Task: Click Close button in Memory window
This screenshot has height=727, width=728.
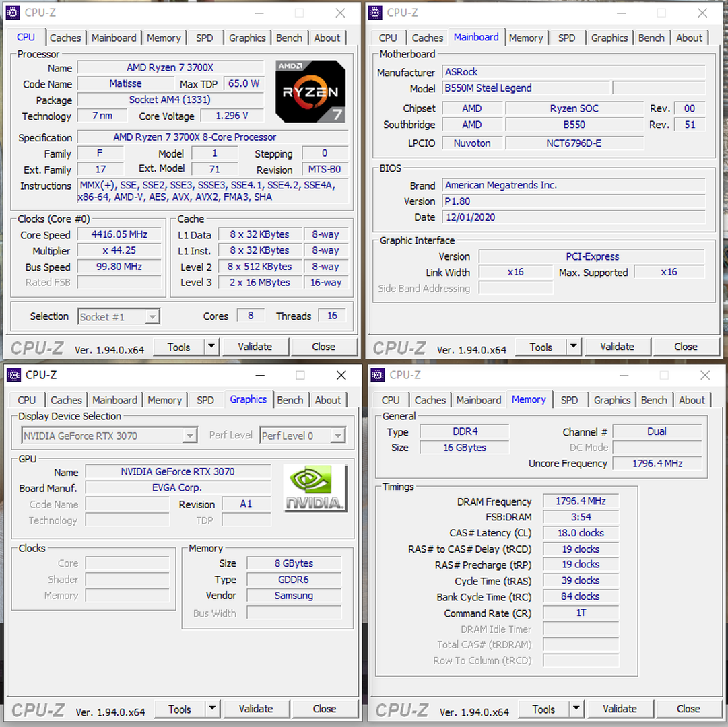Action: (688, 709)
